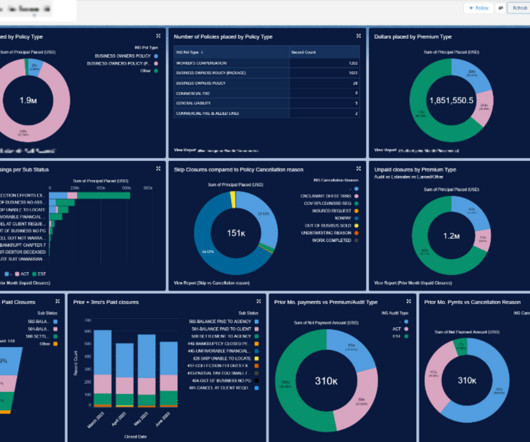Select the WORKER'S COMPENSATION table row
Screen dimensions: 530x442
point(267,63)
